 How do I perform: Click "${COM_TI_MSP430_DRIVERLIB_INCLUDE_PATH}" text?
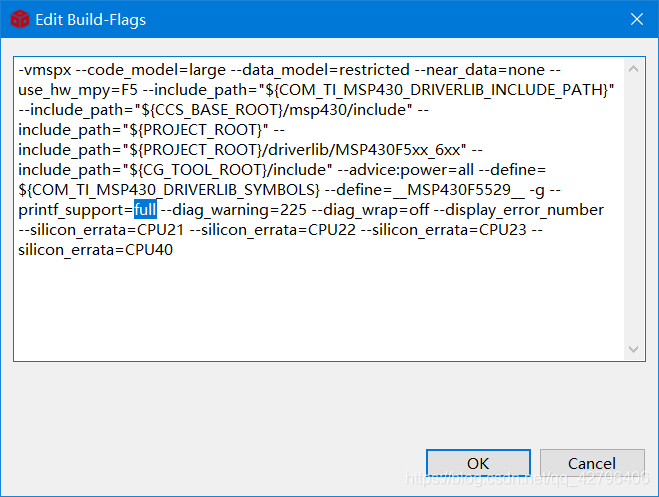(x=437, y=90)
